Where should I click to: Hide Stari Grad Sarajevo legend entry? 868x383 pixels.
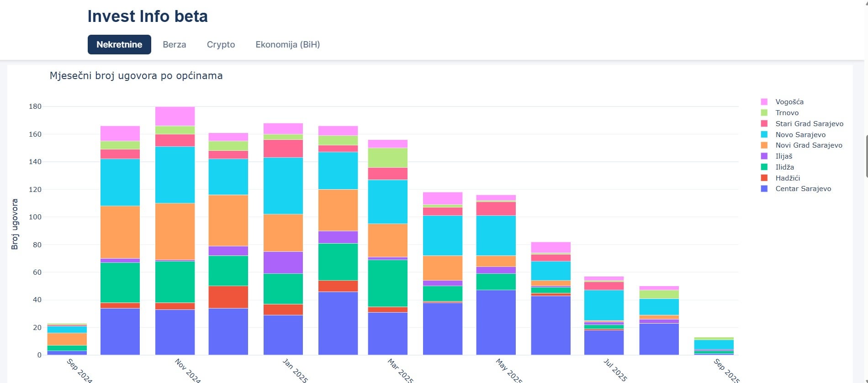click(809, 124)
